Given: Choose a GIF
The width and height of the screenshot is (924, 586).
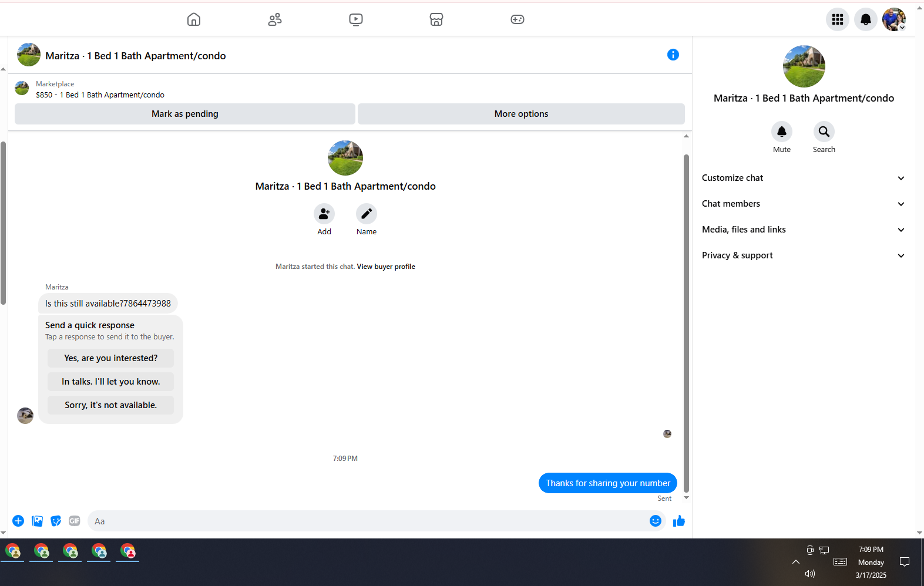Looking at the screenshot, I should tap(75, 521).
